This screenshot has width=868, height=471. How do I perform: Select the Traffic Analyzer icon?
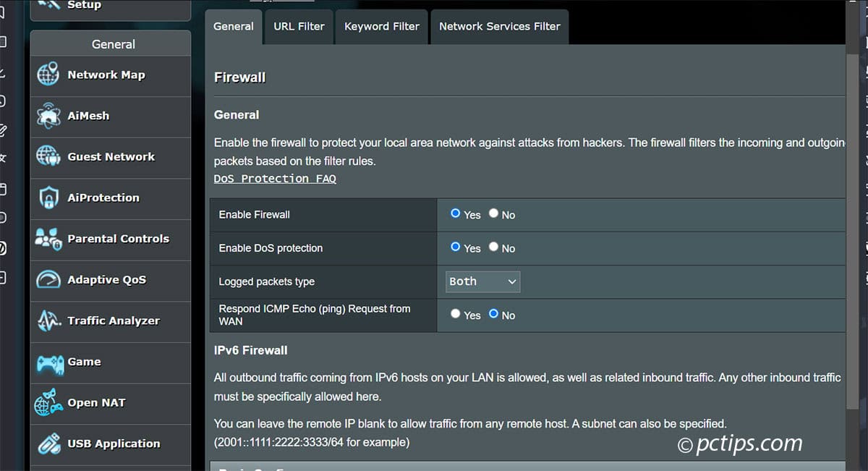49,321
